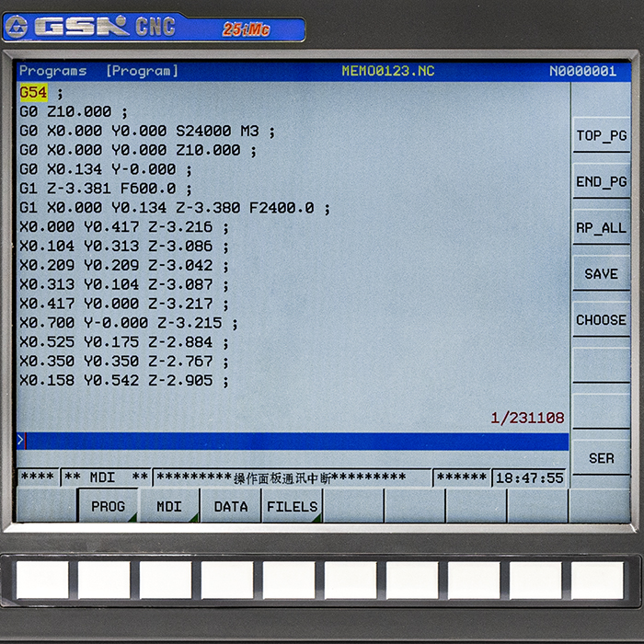Click the 1/231108 line counter
Screen dimensions: 644x644
point(527,418)
